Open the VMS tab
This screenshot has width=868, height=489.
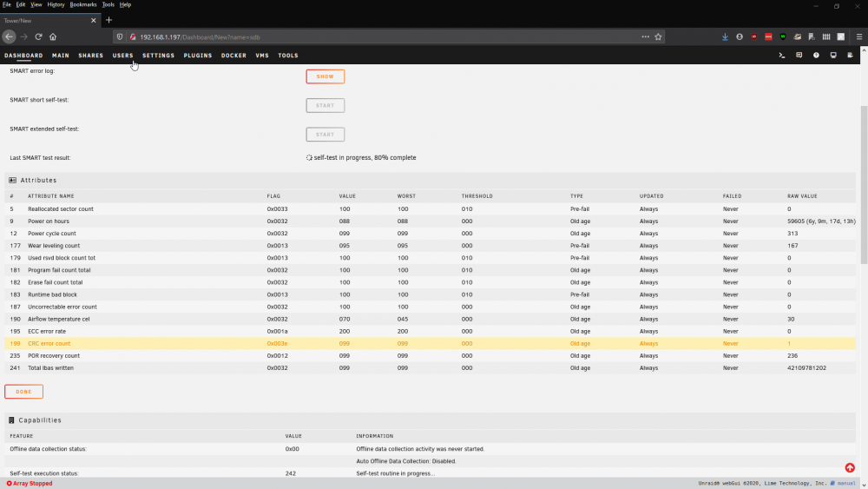click(262, 56)
